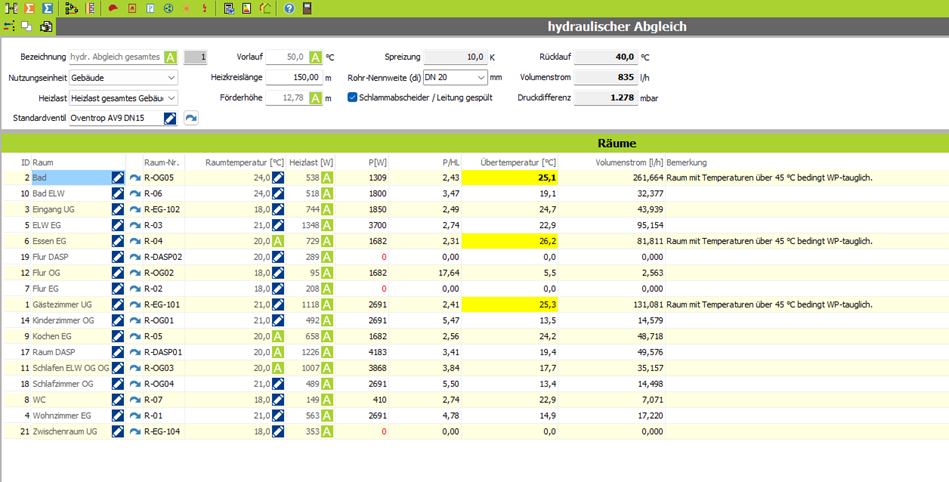Toggle automatic A button beside Vorlauf
This screenshot has width=949, height=482.
[x=315, y=57]
